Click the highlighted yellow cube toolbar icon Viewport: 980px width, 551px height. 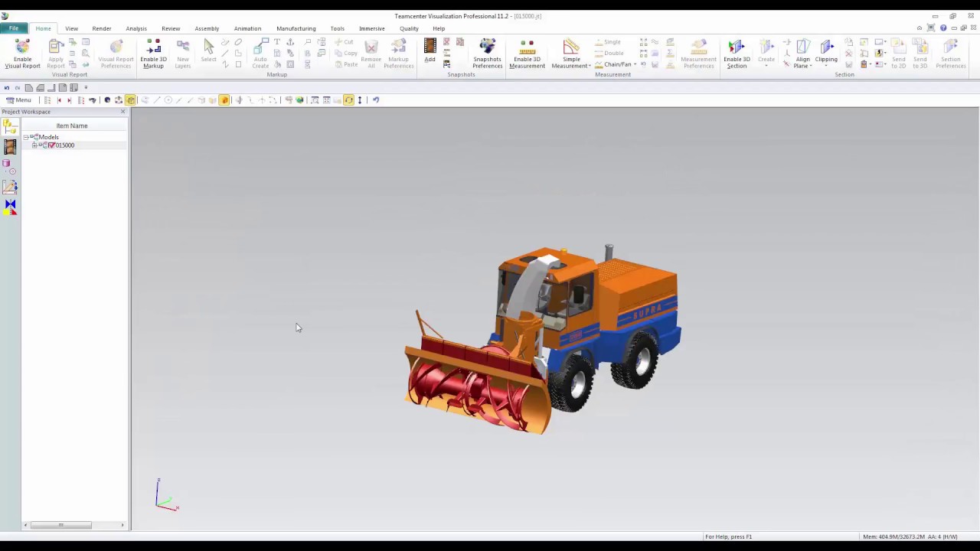pos(130,100)
